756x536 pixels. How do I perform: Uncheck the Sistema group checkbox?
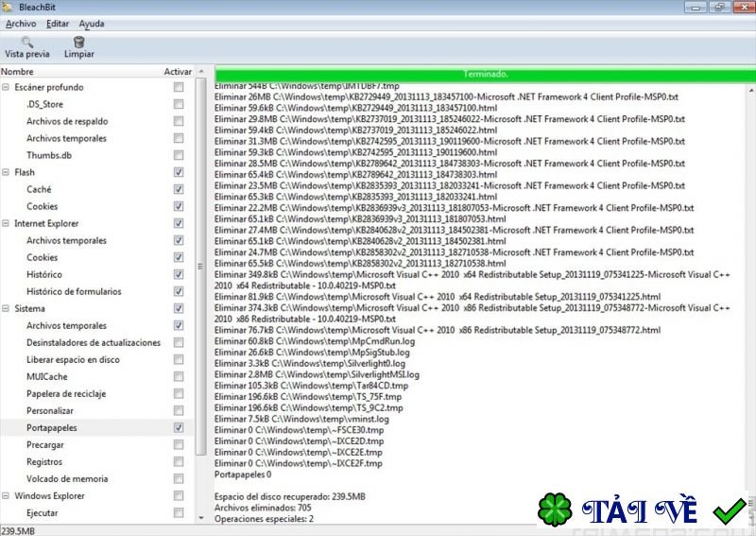coord(179,308)
